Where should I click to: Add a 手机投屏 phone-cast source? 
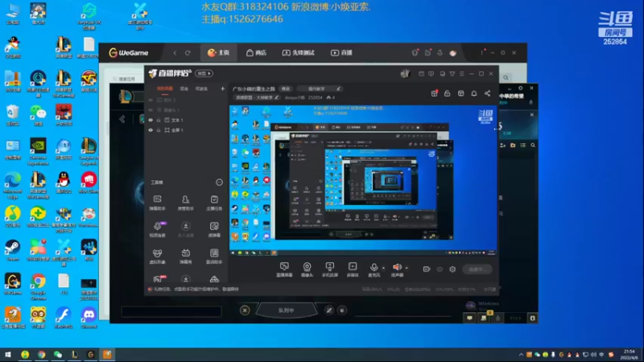coord(329,269)
